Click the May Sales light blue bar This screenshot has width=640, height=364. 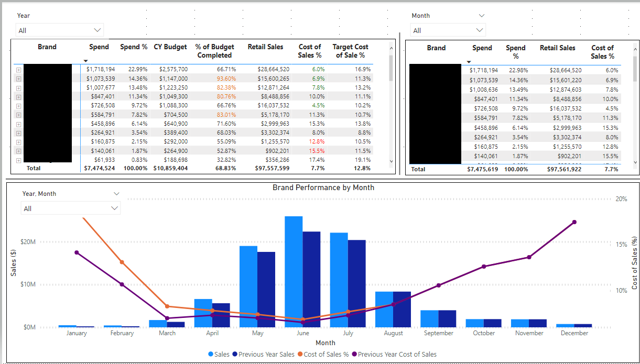(248, 286)
